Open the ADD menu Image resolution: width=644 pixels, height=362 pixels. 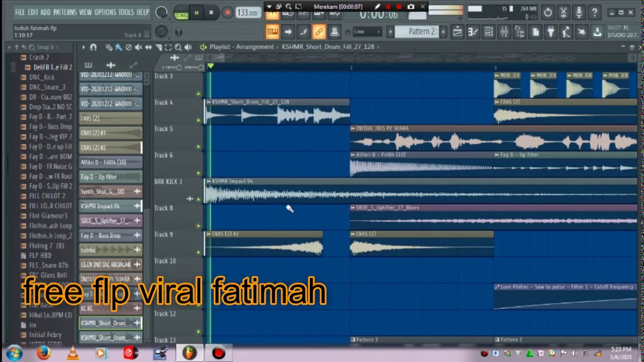[46, 12]
